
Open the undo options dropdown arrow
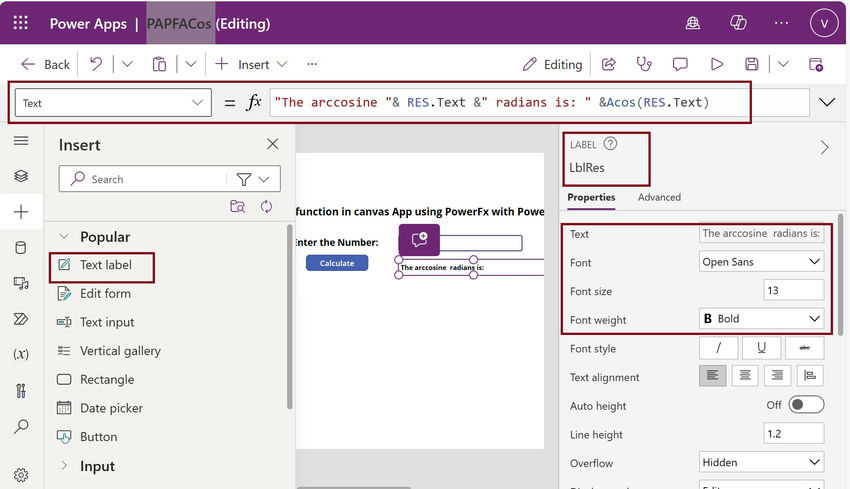point(127,64)
